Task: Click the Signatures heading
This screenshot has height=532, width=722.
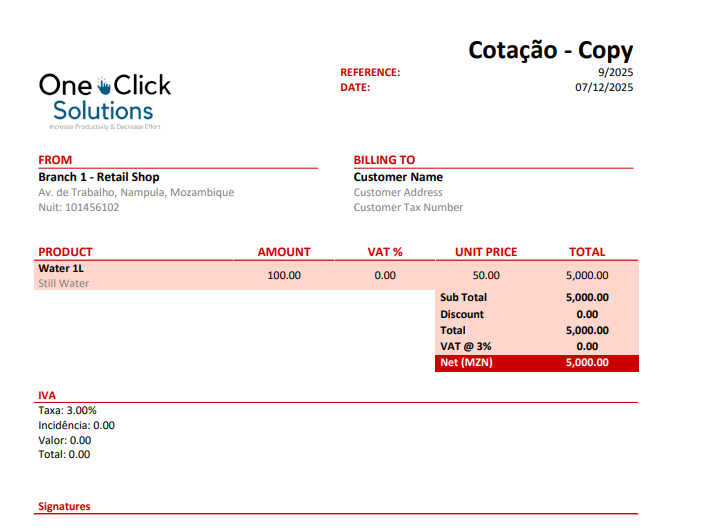Action: [x=64, y=507]
